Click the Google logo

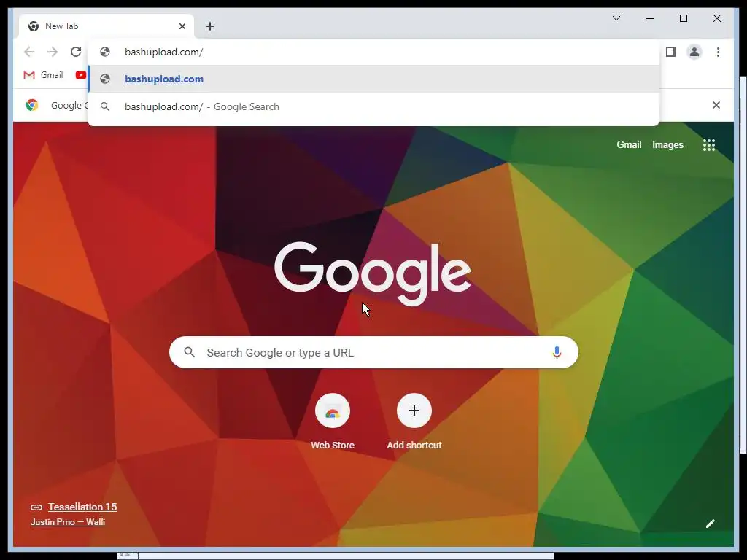(373, 273)
